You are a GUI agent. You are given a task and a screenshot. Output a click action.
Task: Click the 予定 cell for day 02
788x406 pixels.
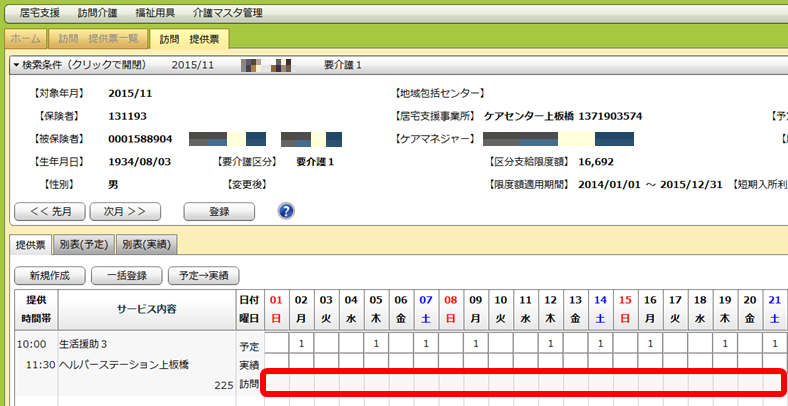coord(301,343)
